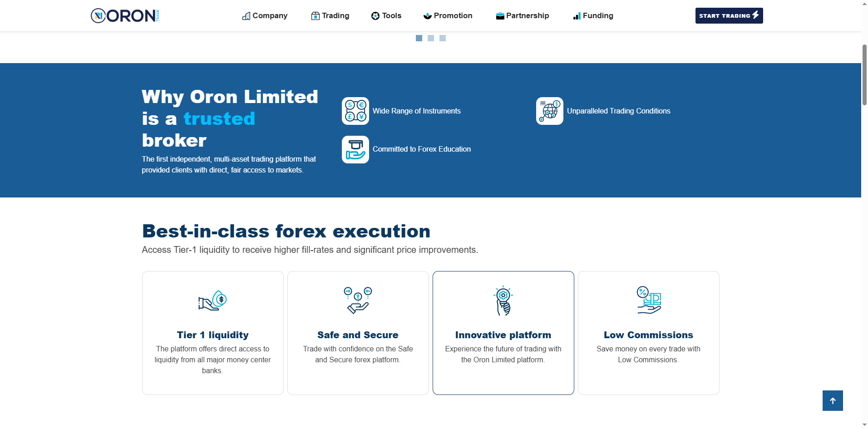Image resolution: width=868 pixels, height=429 pixels.
Task: Click the Tier 1 liquidity hand icon
Action: [212, 301]
